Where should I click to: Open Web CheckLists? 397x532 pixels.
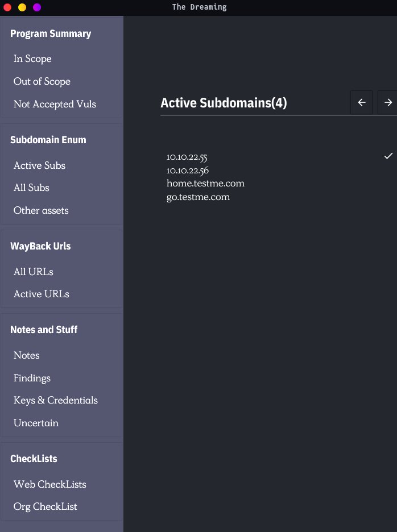pyautogui.click(x=50, y=484)
